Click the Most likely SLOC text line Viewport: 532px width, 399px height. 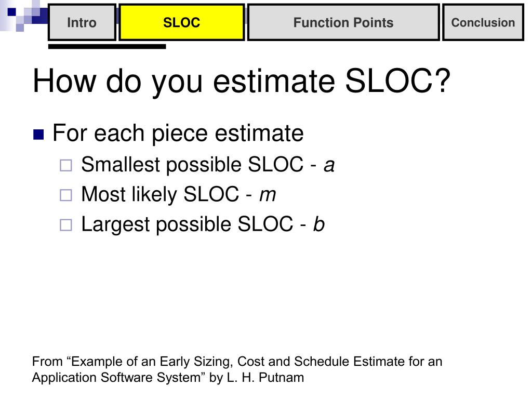click(179, 195)
